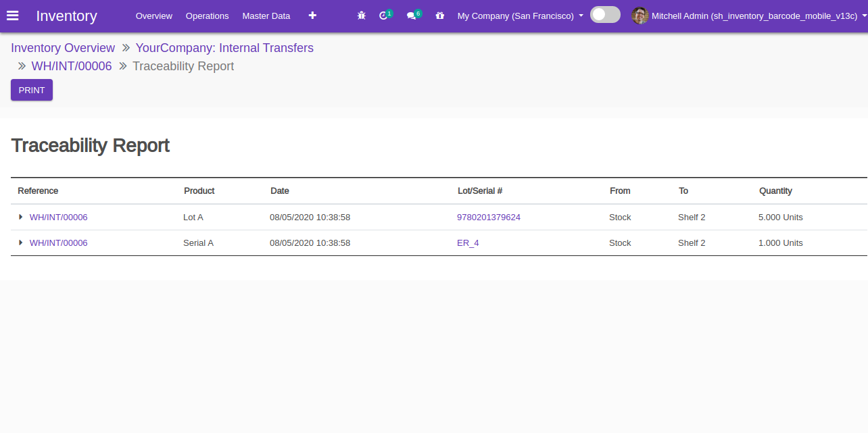The image size is (868, 433).
Task: Click the date cell in Serial A row
Action: [310, 243]
